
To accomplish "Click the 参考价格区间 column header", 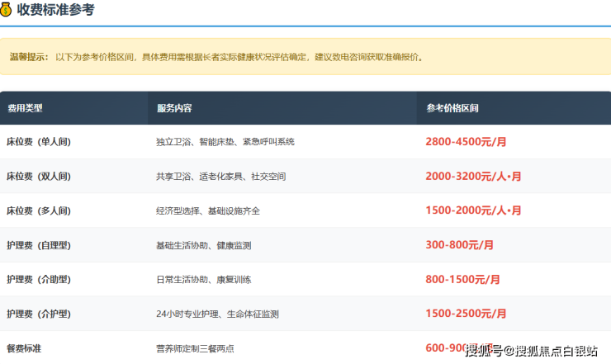I will (x=452, y=108).
